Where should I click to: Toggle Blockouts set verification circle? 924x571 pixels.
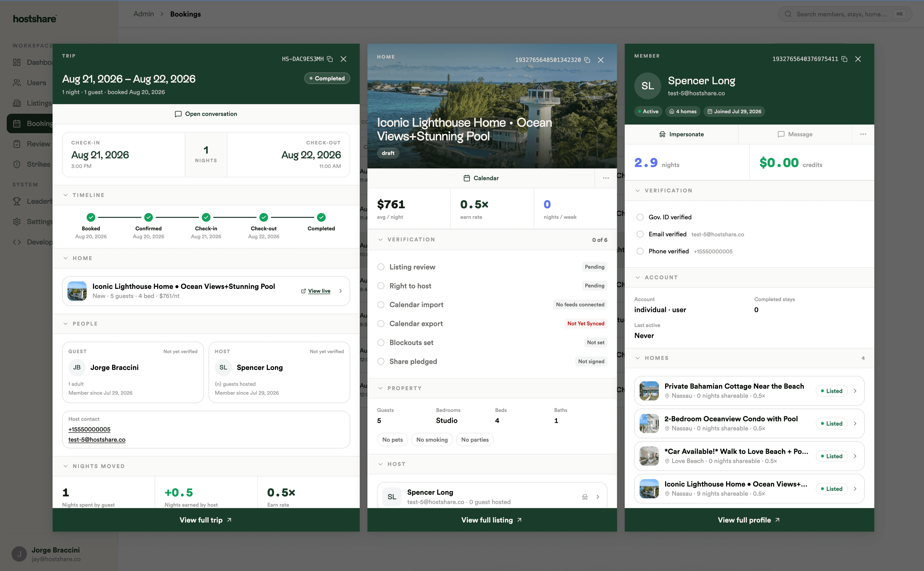coord(381,343)
